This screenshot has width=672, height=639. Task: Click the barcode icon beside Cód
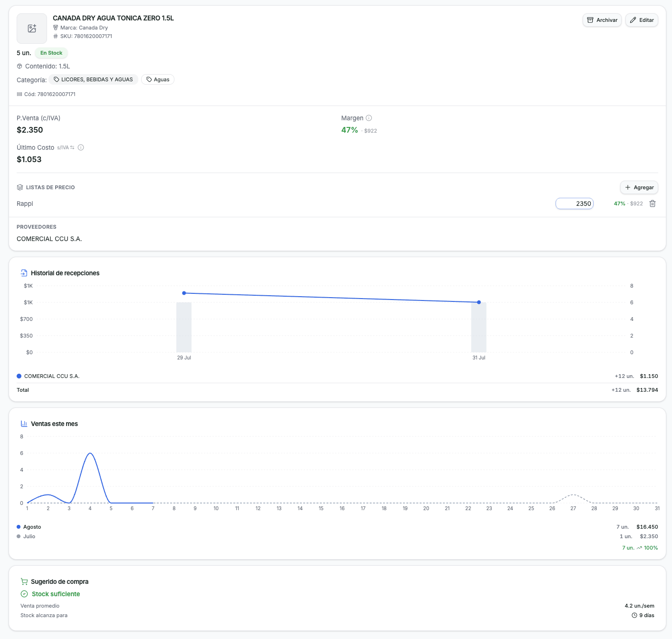(x=19, y=94)
